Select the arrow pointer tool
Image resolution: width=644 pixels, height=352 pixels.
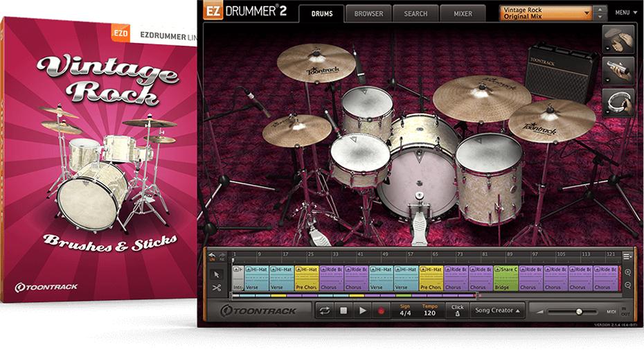pyautogui.click(x=216, y=274)
